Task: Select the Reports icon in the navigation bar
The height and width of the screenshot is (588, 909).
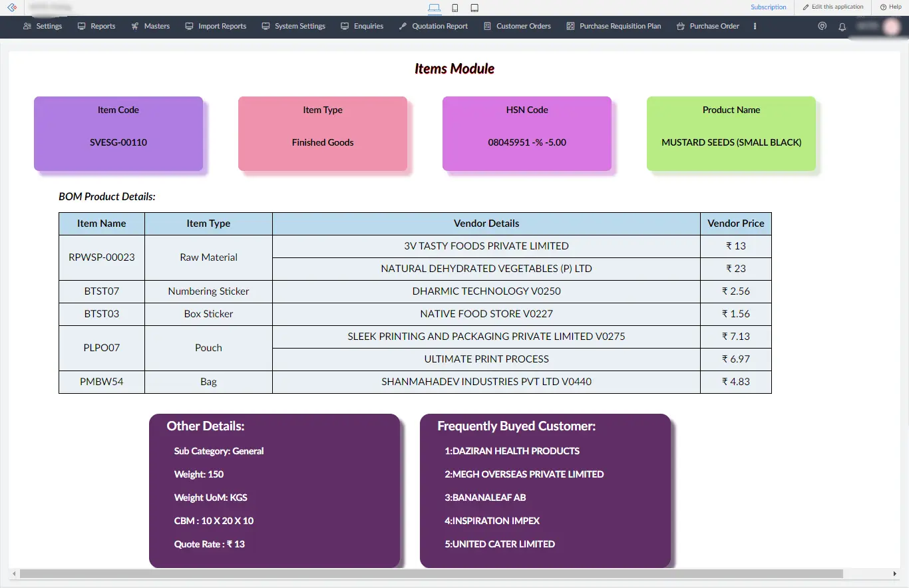Action: coord(83,26)
